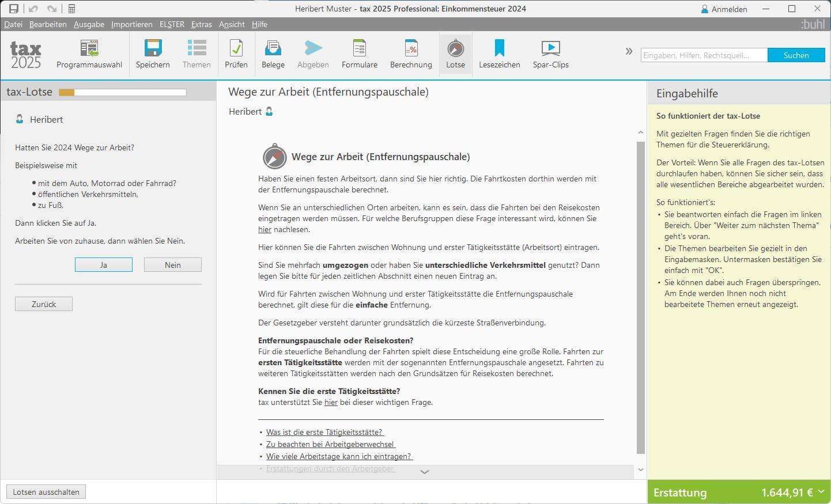
Task: Open the Importieren menu
Action: point(131,24)
